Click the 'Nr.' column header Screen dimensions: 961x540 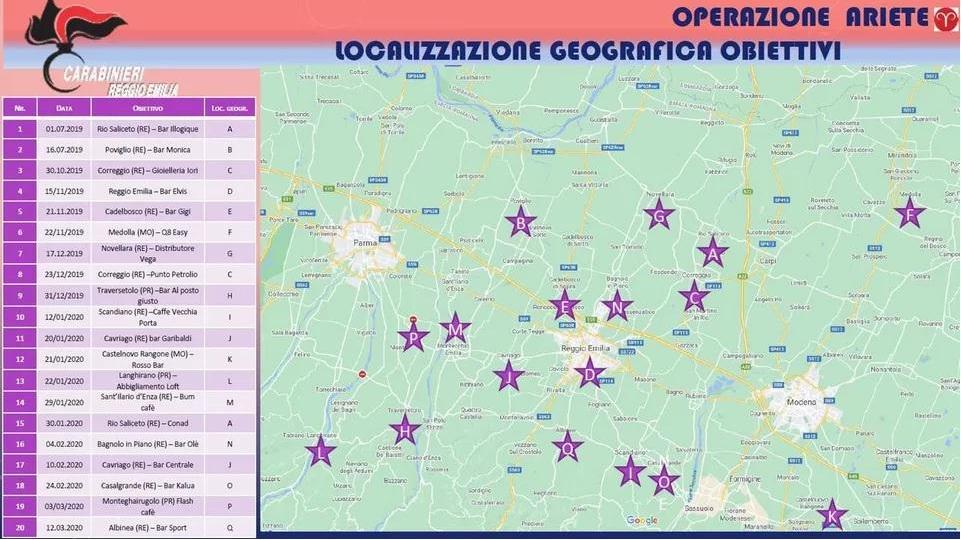[20, 108]
